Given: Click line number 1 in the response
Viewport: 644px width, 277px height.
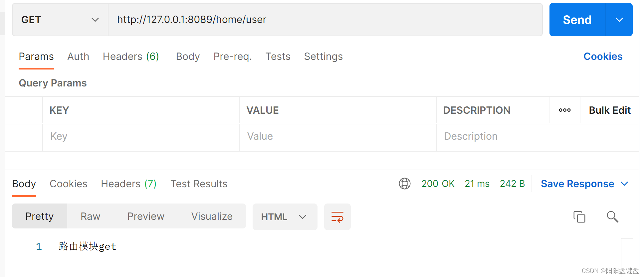Looking at the screenshot, I should (x=39, y=246).
